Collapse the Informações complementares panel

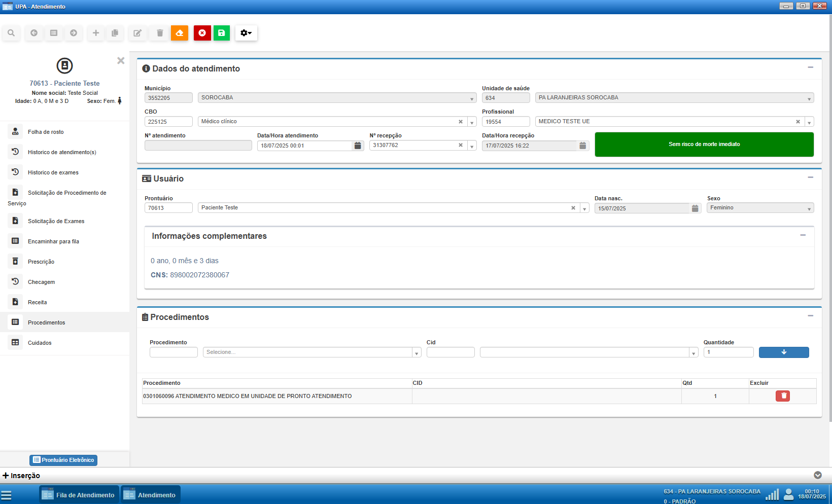tap(803, 235)
